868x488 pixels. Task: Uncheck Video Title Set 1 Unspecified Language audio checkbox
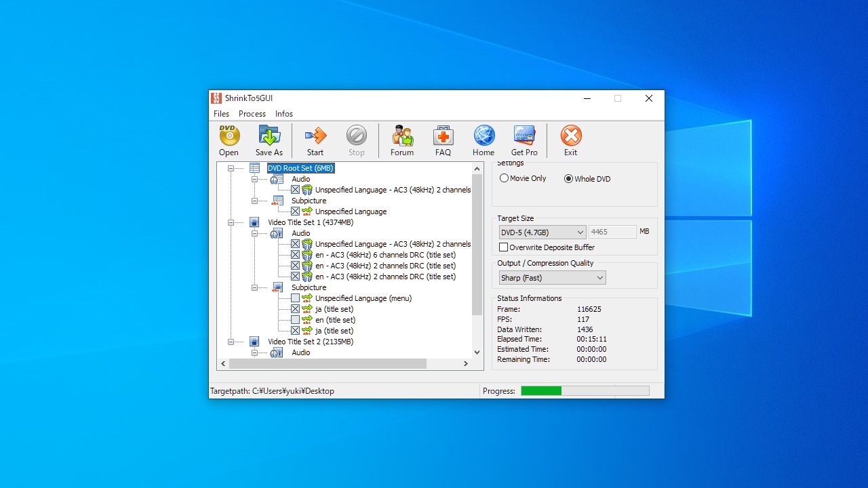tap(295, 244)
